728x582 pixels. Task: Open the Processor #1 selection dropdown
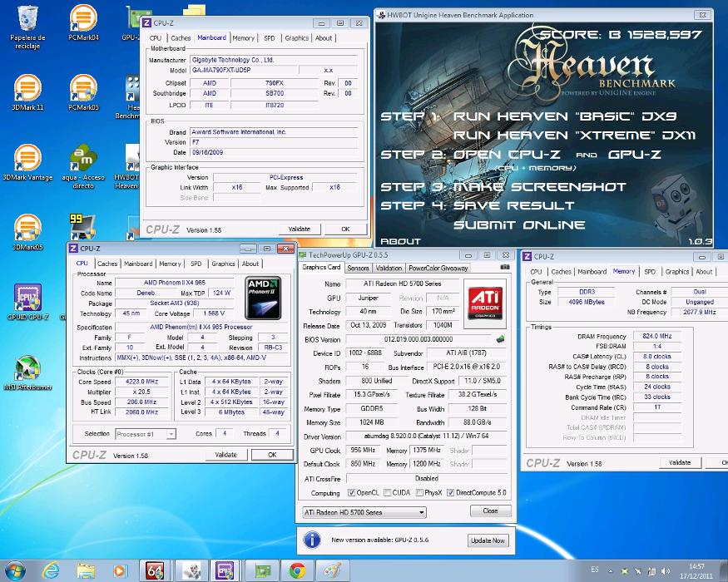tap(146, 434)
